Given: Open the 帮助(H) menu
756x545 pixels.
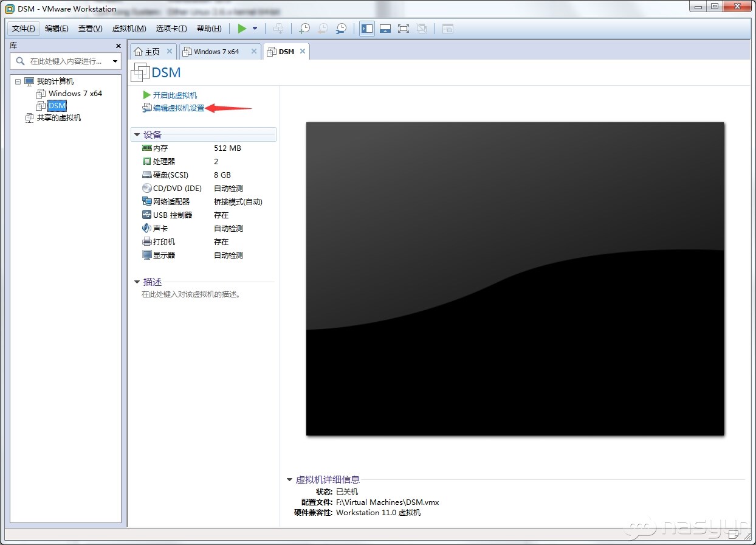Looking at the screenshot, I should [209, 29].
